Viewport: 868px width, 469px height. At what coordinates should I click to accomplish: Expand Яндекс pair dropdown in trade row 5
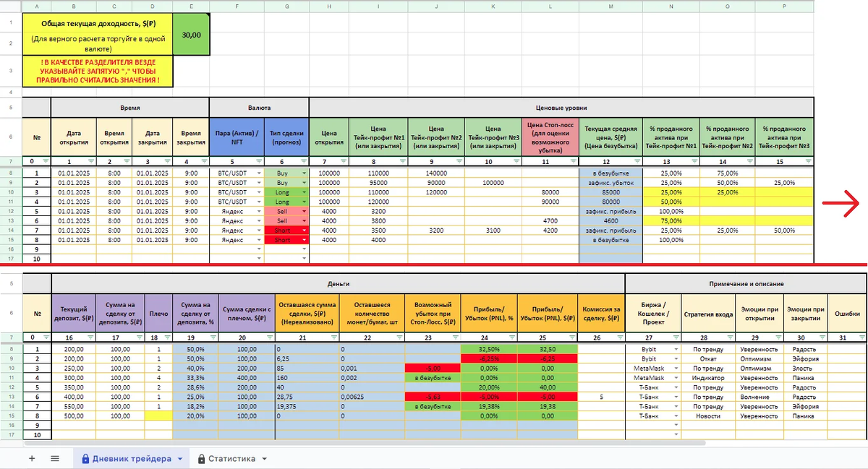point(258,211)
